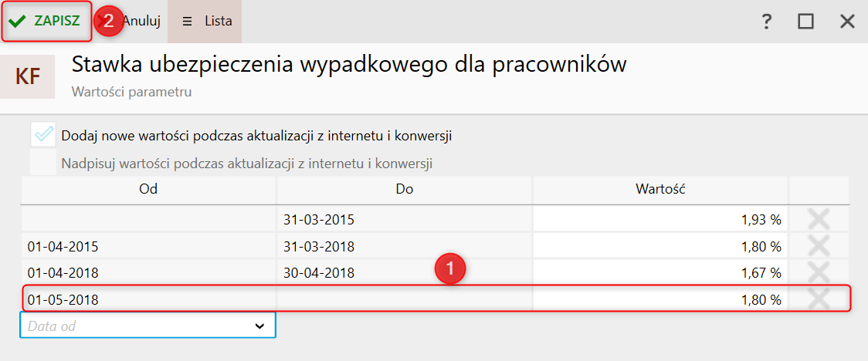868x361 pixels.
Task: Open help via the question mark icon
Action: point(766,22)
